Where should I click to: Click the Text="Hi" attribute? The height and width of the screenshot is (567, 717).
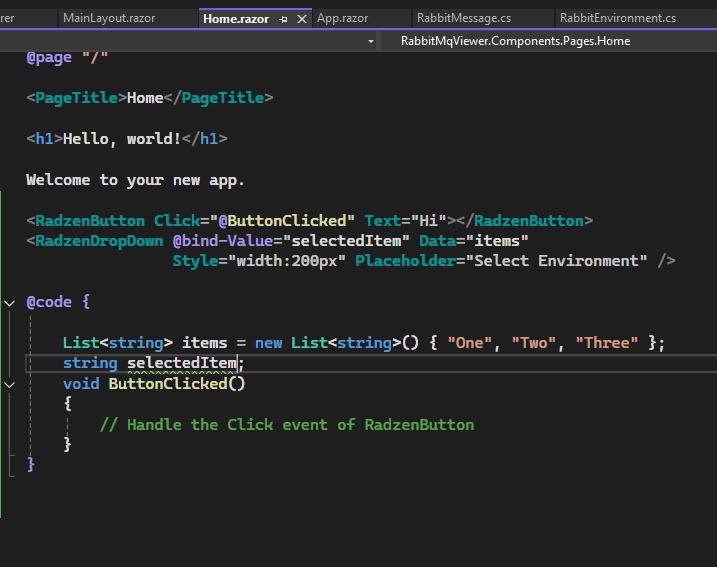coord(406,221)
